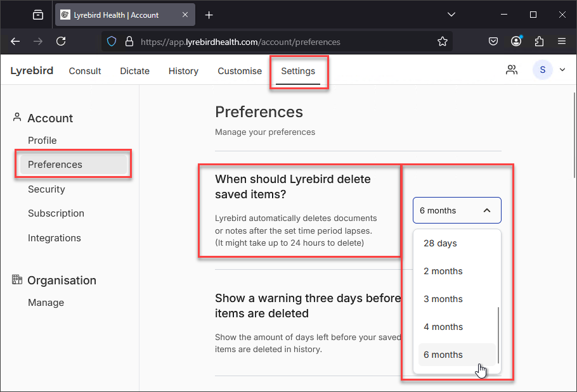
Task: Click the team members people icon
Action: pos(512,70)
